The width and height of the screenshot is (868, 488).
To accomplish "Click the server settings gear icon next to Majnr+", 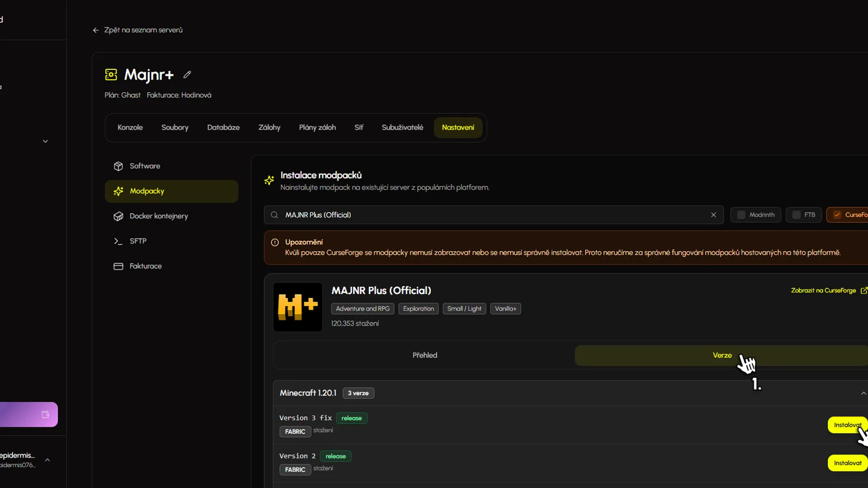I will pyautogui.click(x=111, y=74).
